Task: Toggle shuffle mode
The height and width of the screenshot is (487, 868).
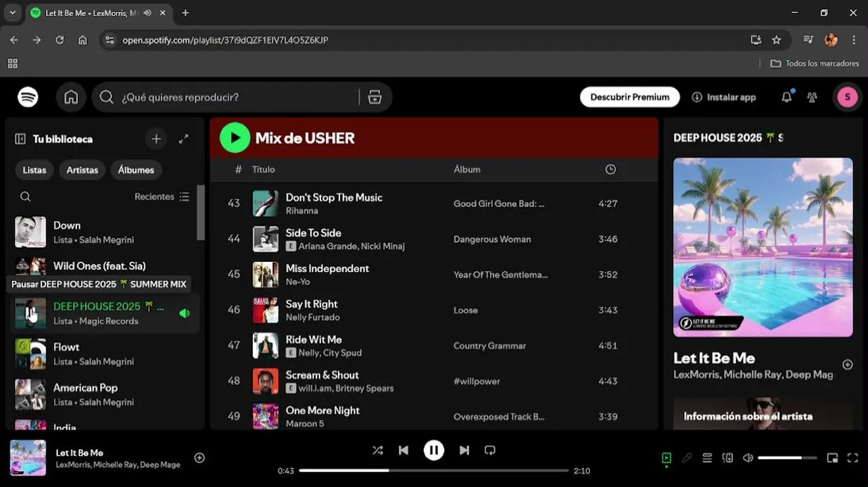Action: click(378, 450)
